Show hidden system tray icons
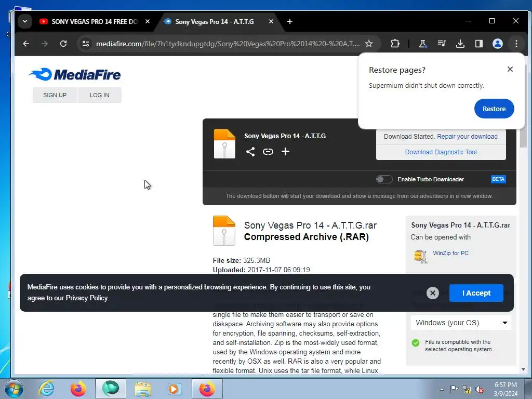Screen dimensions: 532x399 click(x=442, y=389)
